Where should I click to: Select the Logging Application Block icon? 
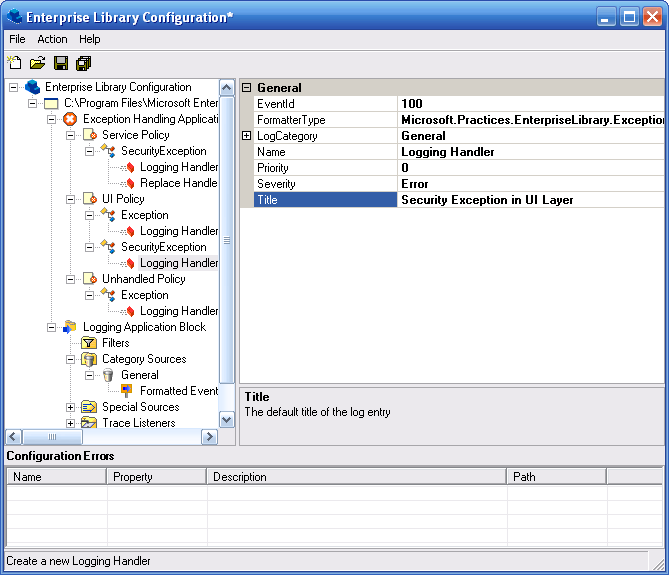click(70, 327)
